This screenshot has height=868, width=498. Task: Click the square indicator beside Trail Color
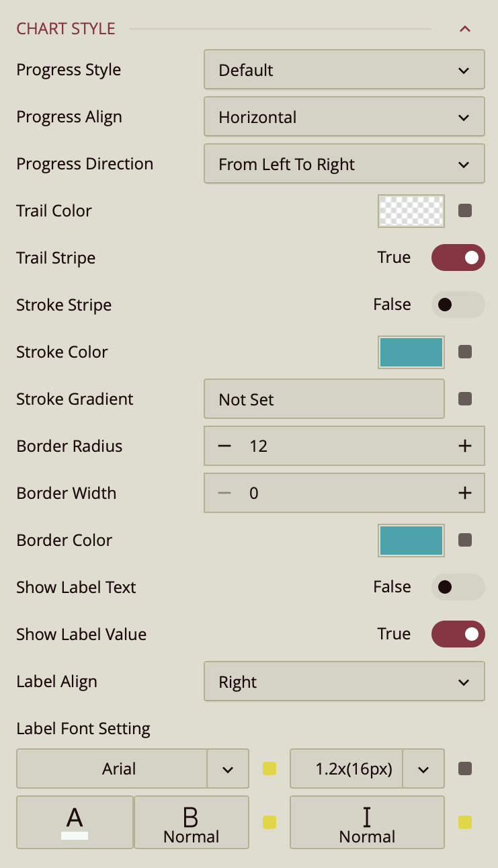click(x=464, y=210)
